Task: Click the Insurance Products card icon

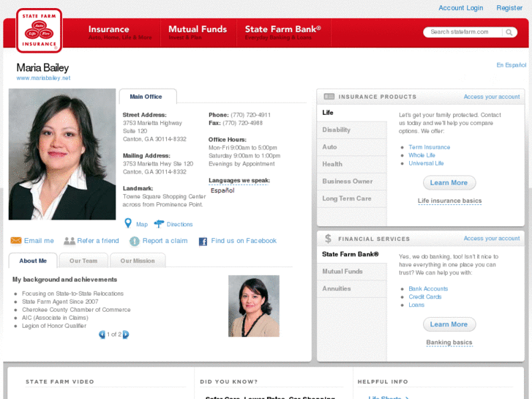Action: [329, 97]
